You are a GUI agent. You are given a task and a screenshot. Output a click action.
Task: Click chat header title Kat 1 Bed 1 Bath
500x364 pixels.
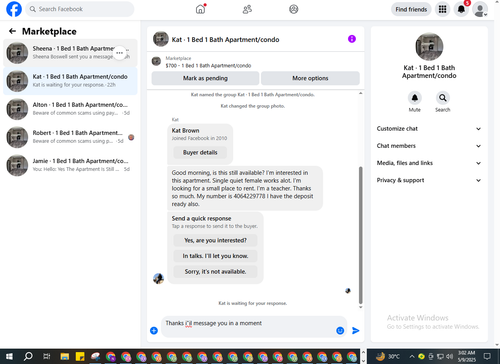225,40
